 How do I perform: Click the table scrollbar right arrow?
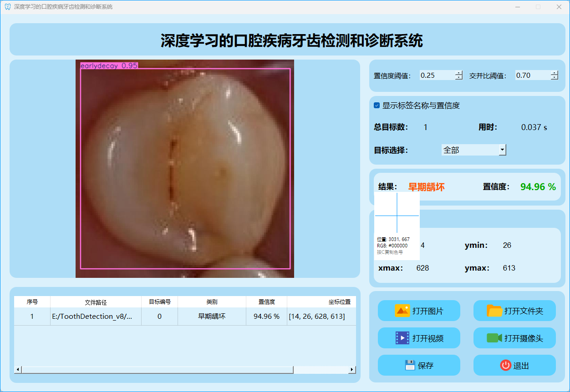point(351,370)
